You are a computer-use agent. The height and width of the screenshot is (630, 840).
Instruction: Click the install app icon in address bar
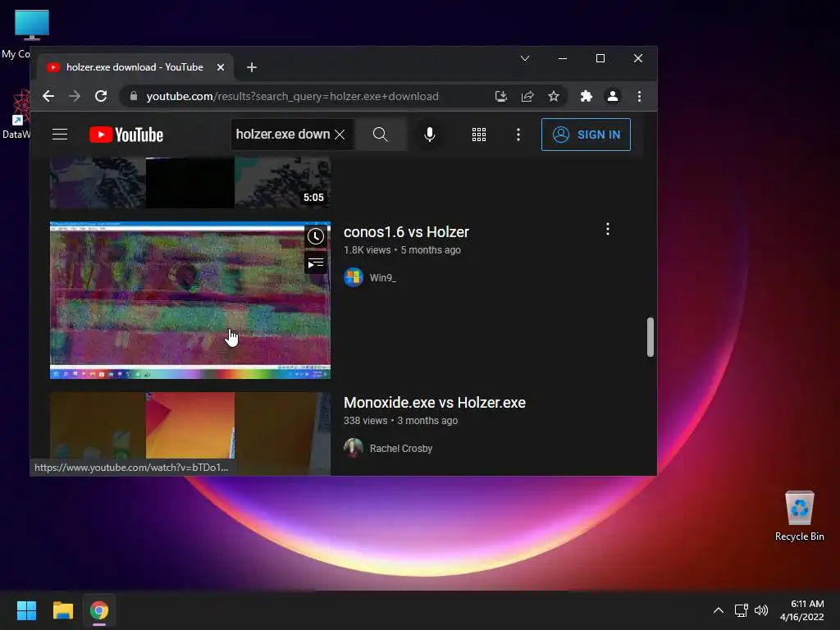point(501,97)
